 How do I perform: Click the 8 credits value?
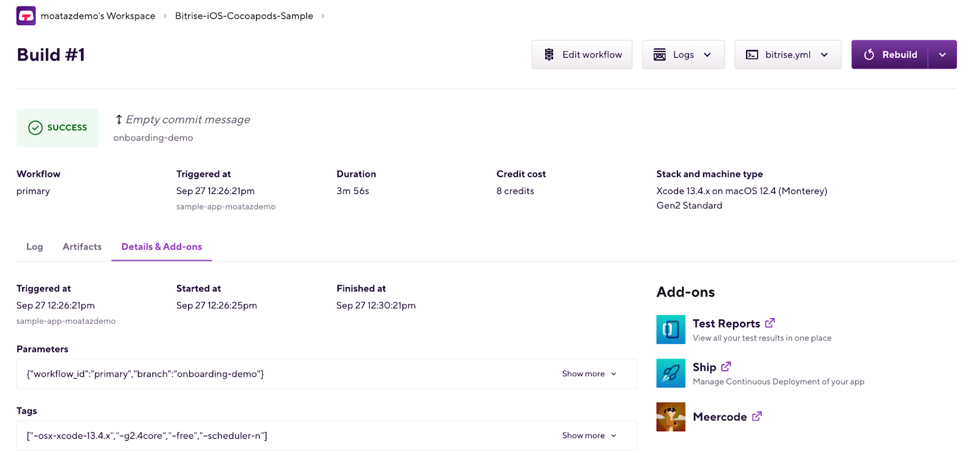point(515,191)
